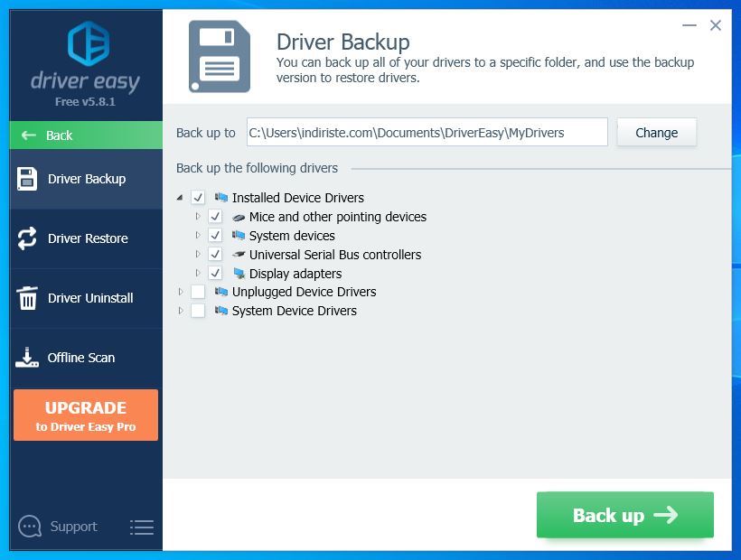Open Offline Scan from the sidebar
Viewport: 741px width, 560px height.
(86, 358)
